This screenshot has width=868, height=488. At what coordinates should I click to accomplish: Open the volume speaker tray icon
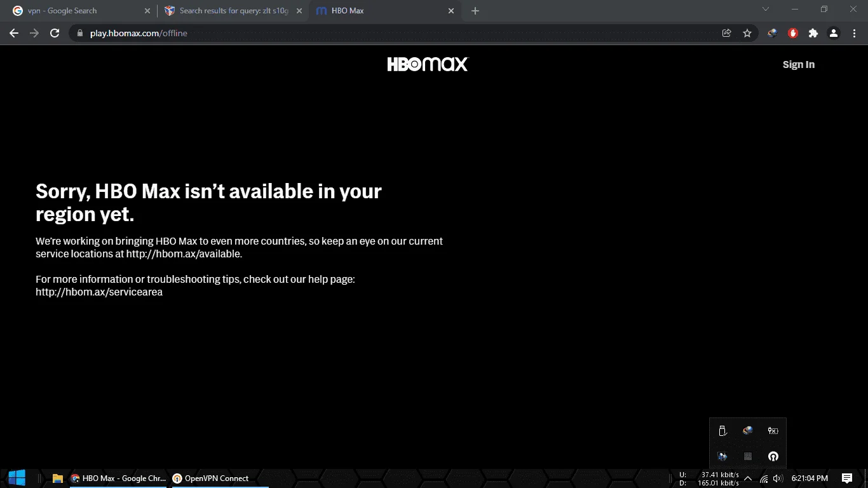[778, 478]
